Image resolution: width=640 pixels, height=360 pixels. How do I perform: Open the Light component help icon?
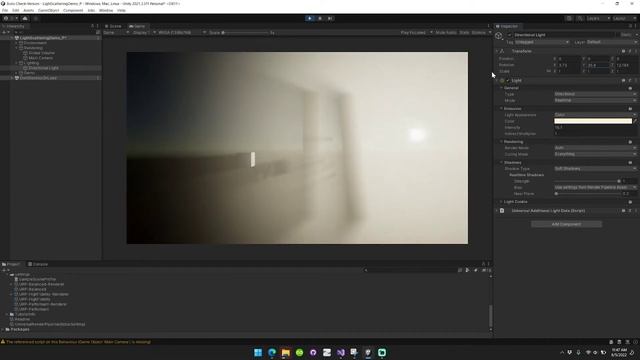(x=623, y=81)
